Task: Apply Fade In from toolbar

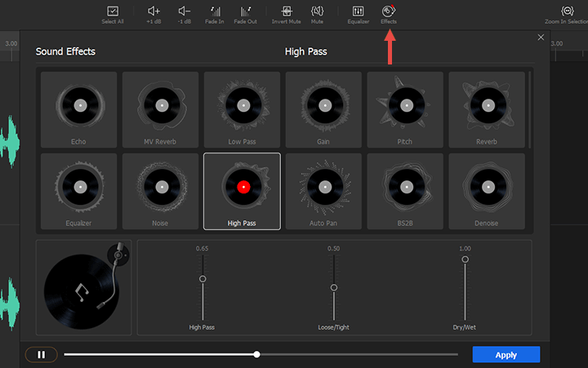Action: point(216,11)
